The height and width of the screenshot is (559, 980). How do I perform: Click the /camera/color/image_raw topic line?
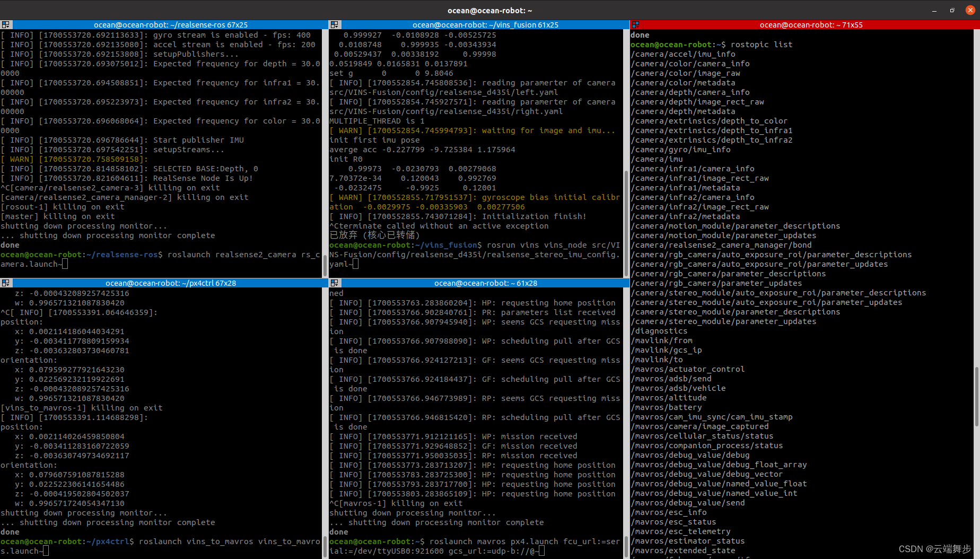tap(685, 73)
